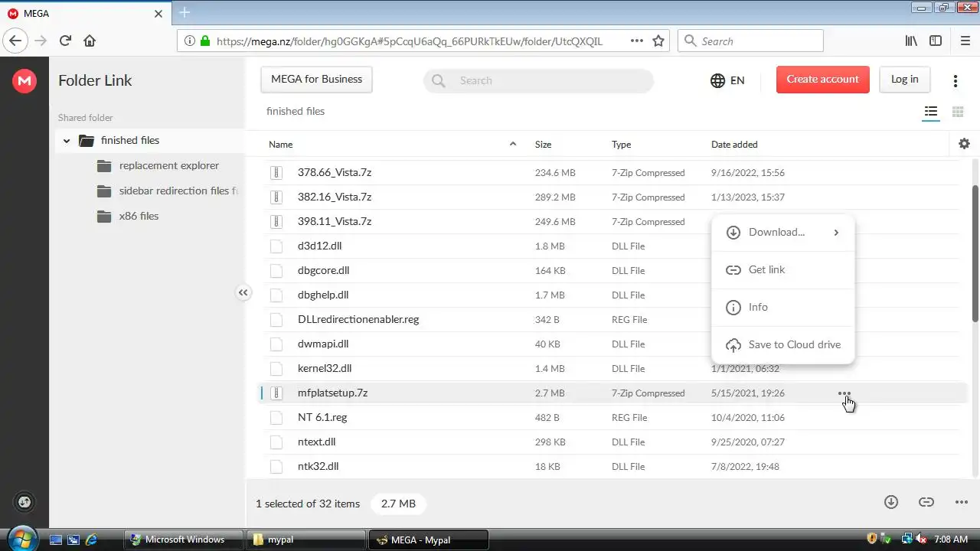Open the browser hamburger menu
Screen dimensions: 980x551
click(x=965, y=41)
